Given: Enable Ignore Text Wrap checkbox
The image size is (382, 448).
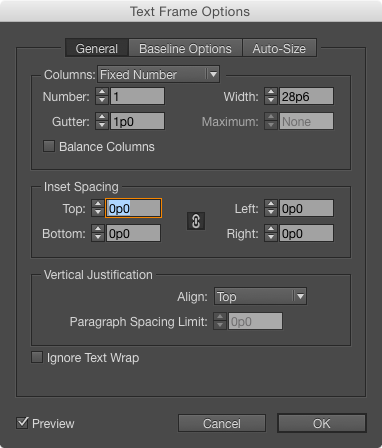Looking at the screenshot, I should (37, 357).
